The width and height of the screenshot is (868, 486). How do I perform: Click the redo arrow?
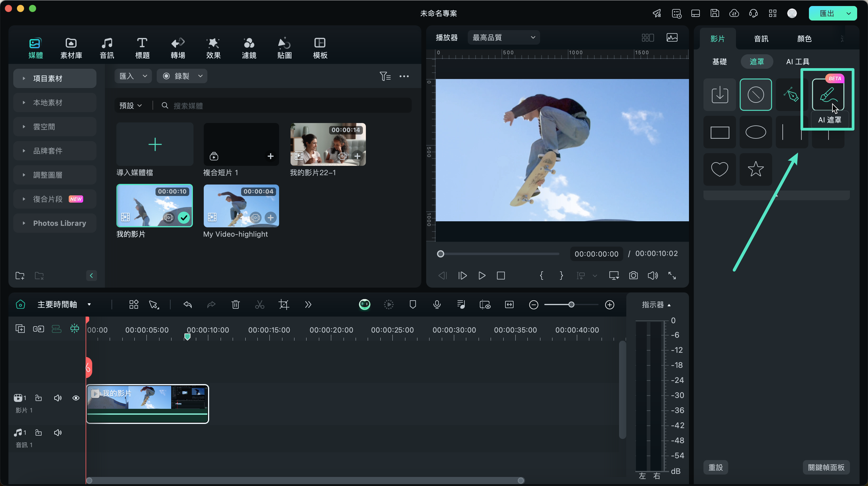[211, 305]
